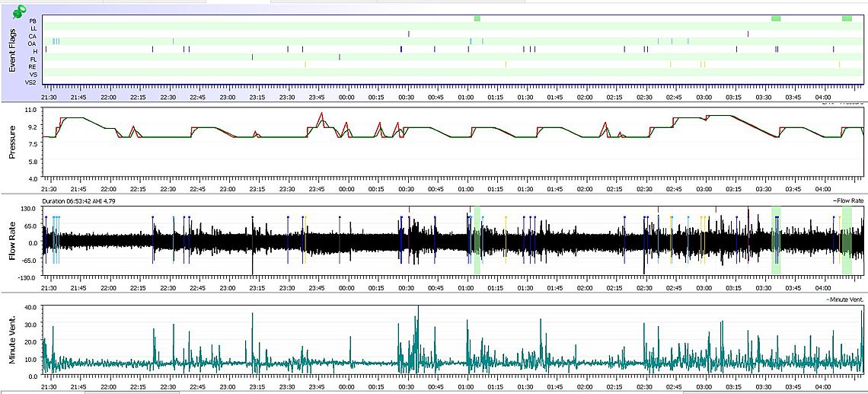Viewport: 868px width, 394px height.
Task: Click the 23:15 time label under Flow Rate graph
Action: [x=257, y=287]
